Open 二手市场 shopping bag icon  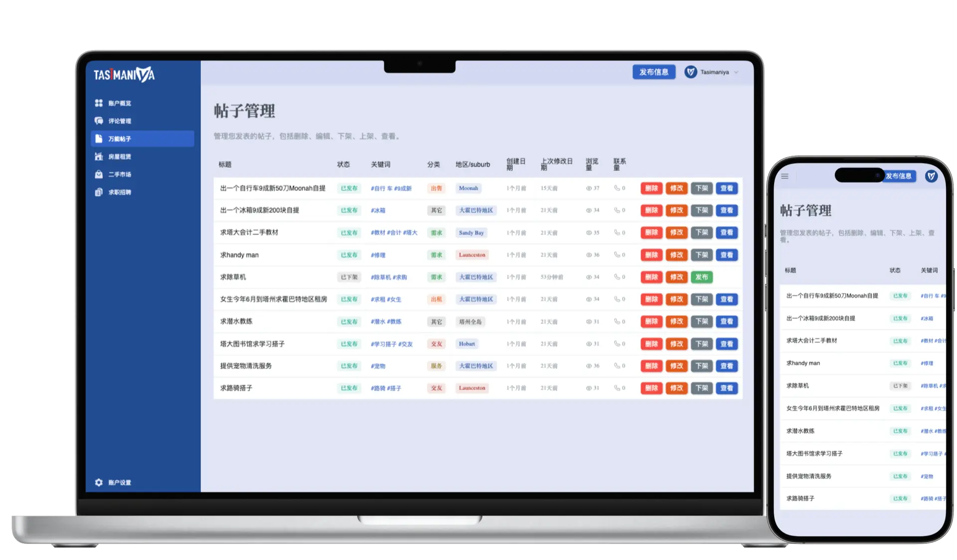(99, 174)
